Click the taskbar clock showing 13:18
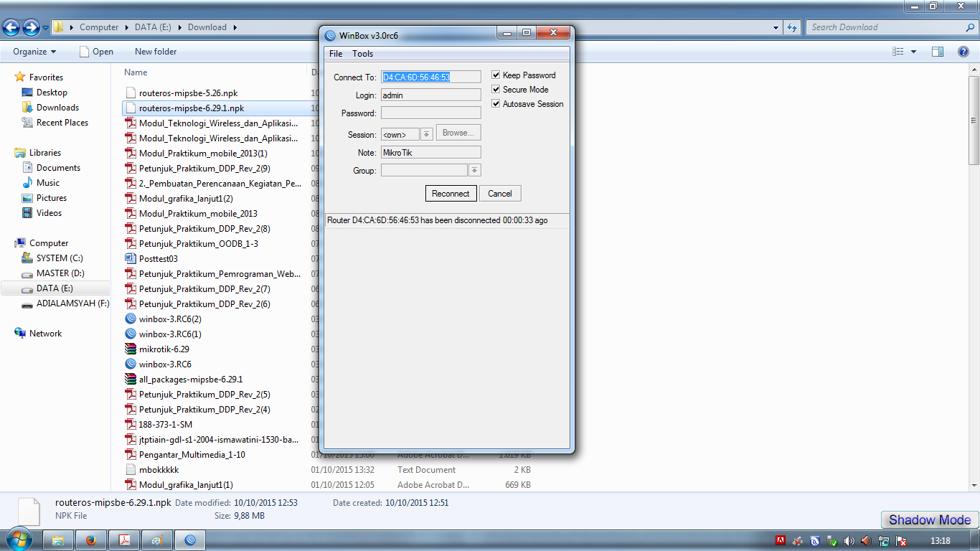Screen dimensions: 980x551 coord(940,541)
